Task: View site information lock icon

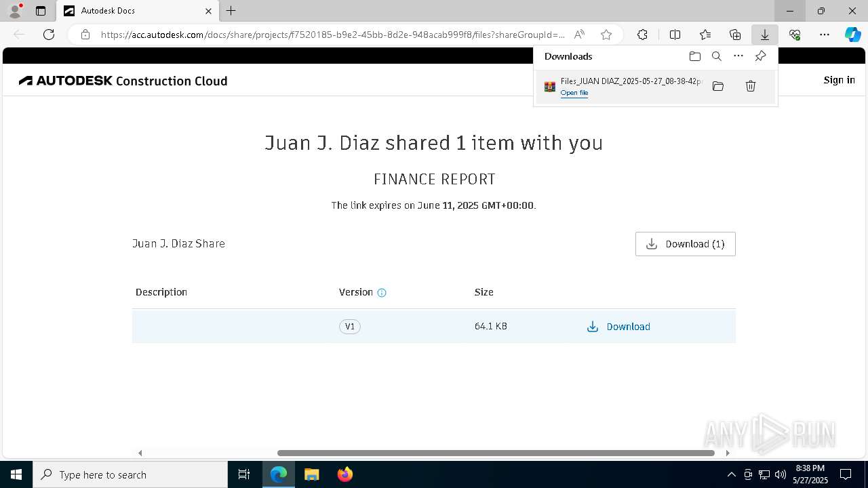Action: (x=85, y=35)
